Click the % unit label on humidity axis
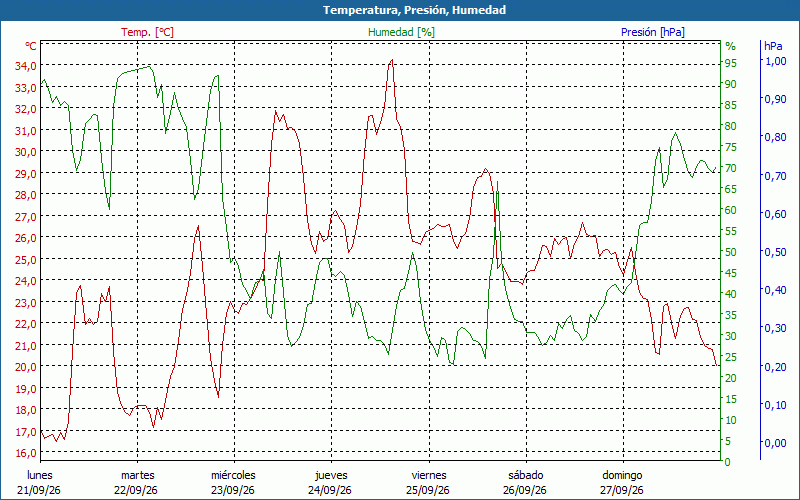 [x=731, y=46]
